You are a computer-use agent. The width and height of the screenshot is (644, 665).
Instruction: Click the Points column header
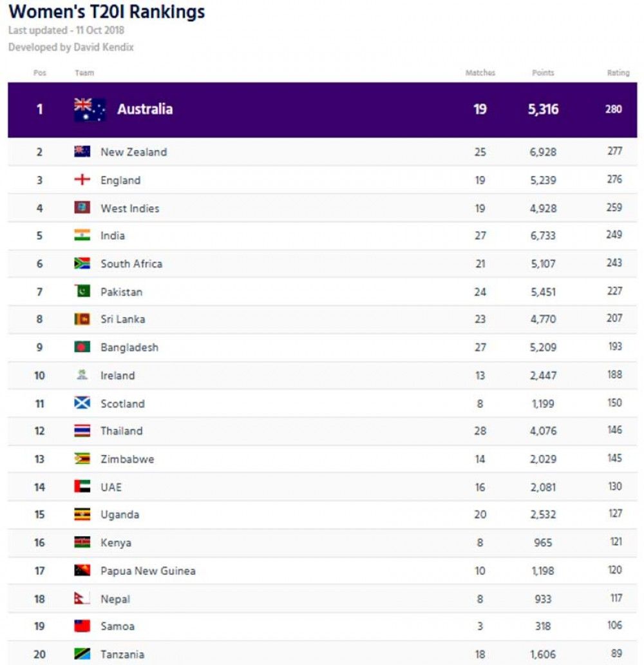click(x=543, y=73)
